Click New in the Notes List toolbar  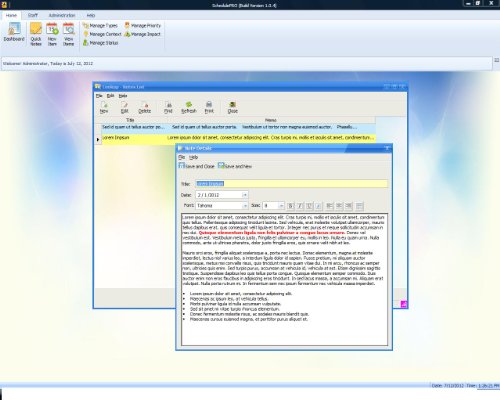point(104,108)
